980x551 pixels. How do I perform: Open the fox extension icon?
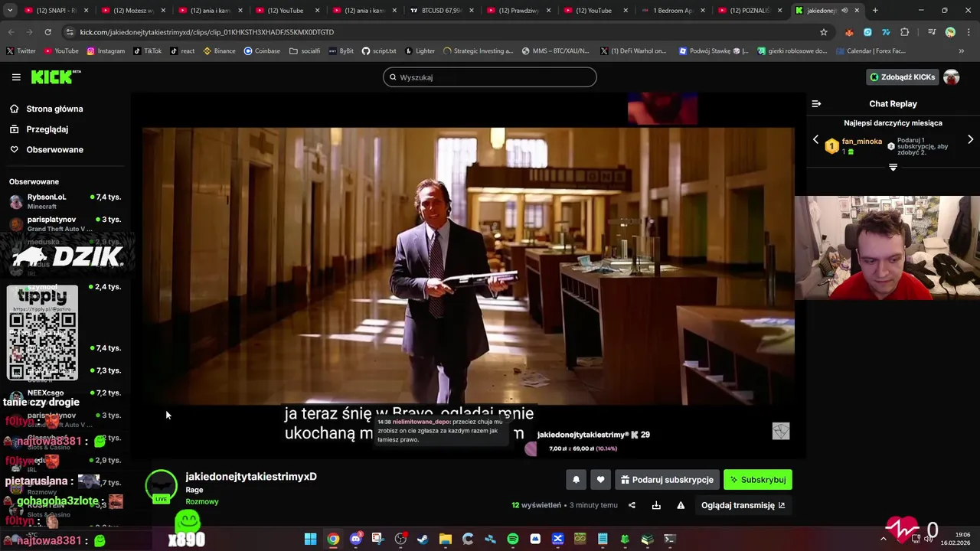pos(849,32)
